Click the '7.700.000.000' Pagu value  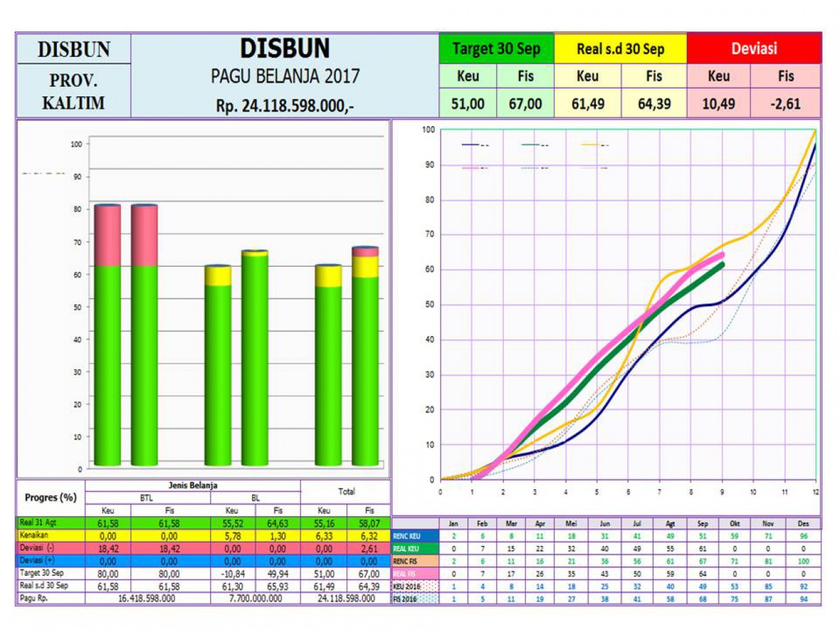255,598
